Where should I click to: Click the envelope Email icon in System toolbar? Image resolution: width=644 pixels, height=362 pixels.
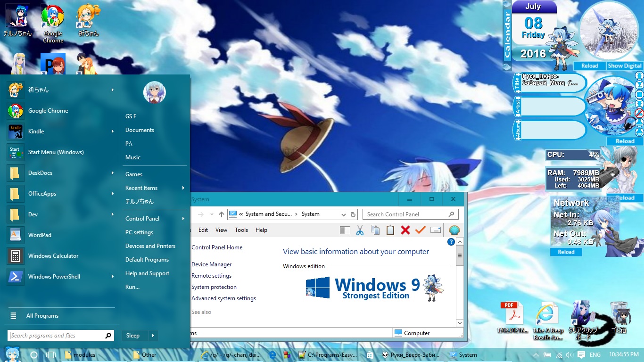(x=436, y=230)
